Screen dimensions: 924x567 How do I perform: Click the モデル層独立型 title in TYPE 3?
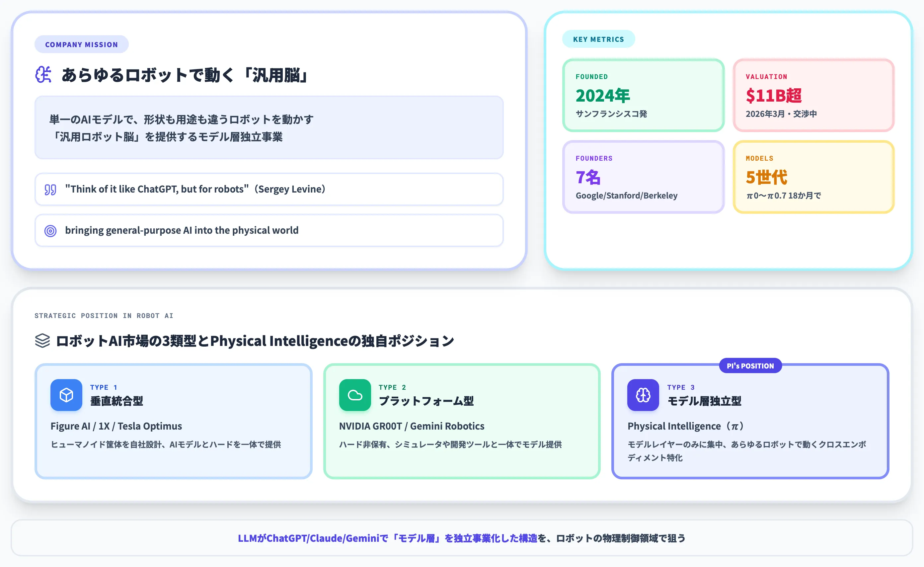pyautogui.click(x=704, y=401)
